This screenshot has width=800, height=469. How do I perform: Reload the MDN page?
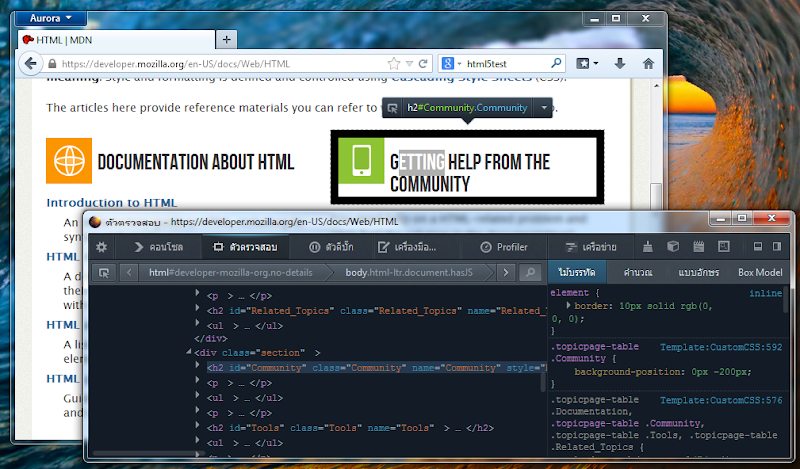[x=423, y=64]
